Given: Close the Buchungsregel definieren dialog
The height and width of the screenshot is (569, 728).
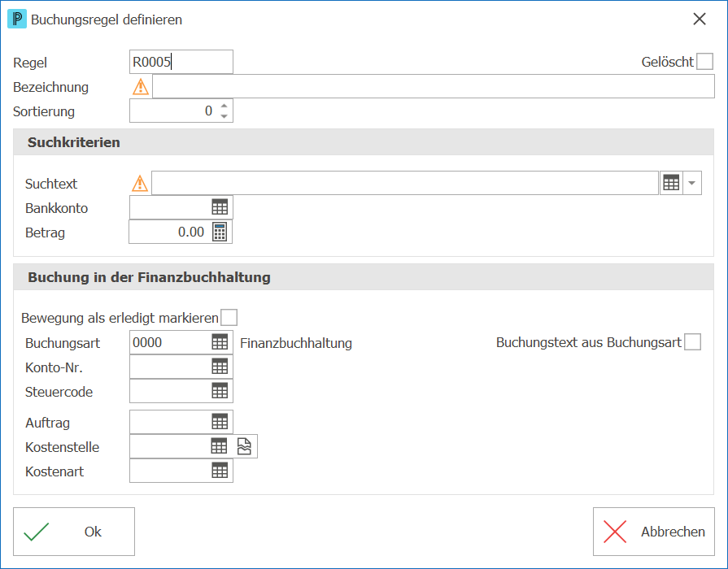Looking at the screenshot, I should pyautogui.click(x=700, y=19).
